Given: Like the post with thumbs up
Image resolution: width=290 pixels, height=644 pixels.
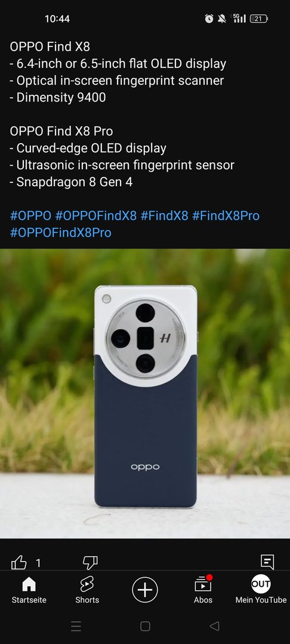Looking at the screenshot, I should point(19,562).
